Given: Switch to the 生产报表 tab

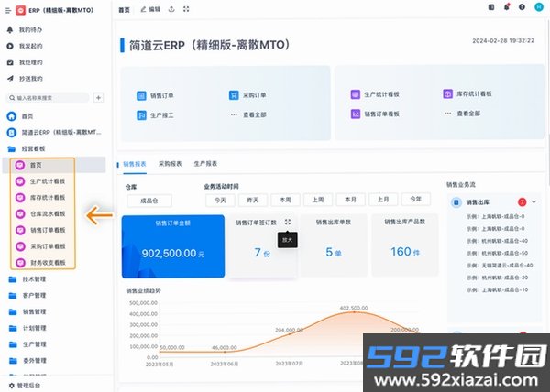Looking at the screenshot, I should click(x=205, y=164).
